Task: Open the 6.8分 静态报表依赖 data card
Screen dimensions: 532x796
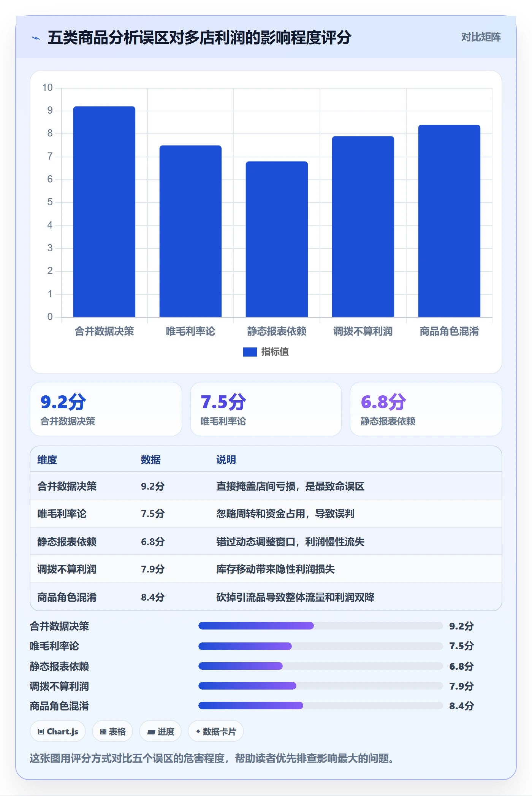Action: point(426,409)
